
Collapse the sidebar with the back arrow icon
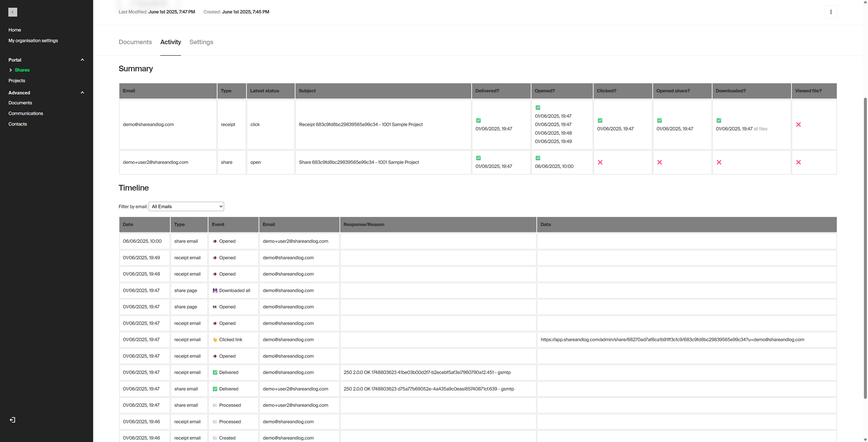pos(12,12)
